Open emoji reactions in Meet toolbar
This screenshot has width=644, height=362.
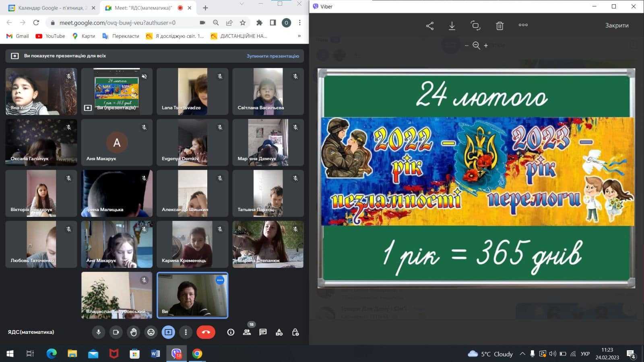pyautogui.click(x=151, y=332)
